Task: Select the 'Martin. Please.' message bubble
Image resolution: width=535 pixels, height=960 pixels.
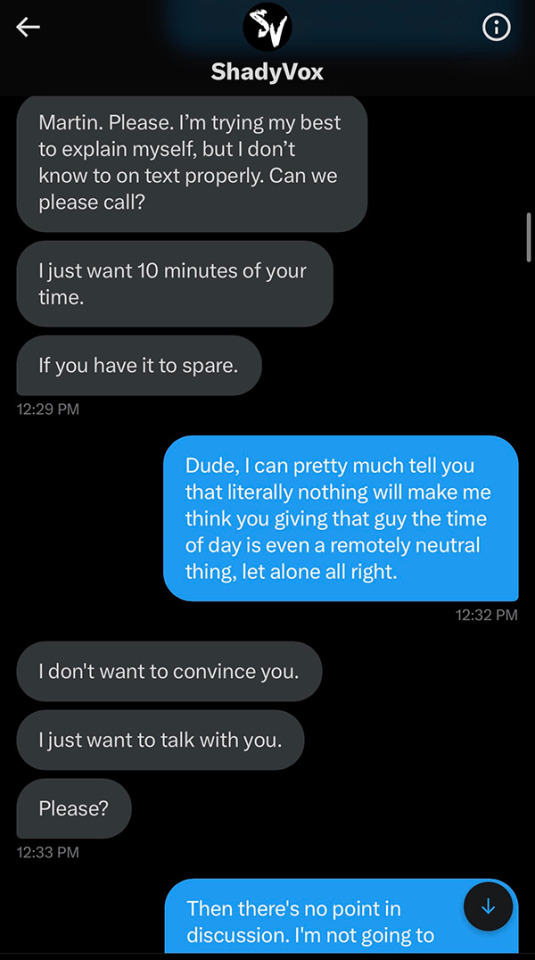Action: 192,163
